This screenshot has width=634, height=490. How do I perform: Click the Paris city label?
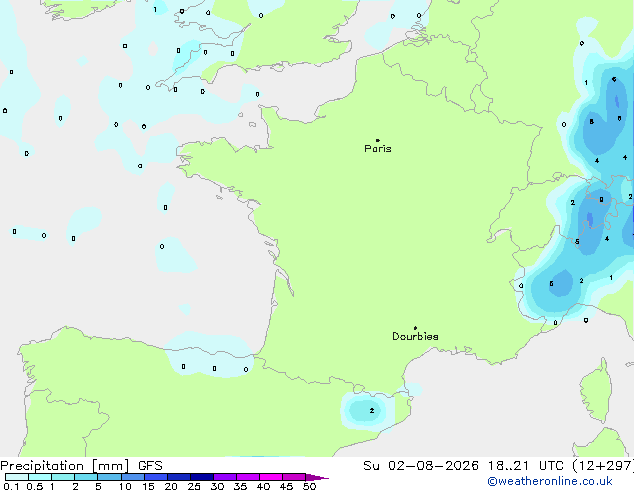tap(378, 149)
